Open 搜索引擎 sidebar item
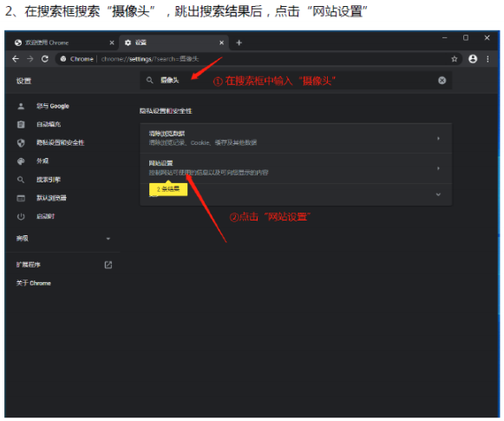Image resolution: width=504 pixels, height=421 pixels. click(x=49, y=180)
